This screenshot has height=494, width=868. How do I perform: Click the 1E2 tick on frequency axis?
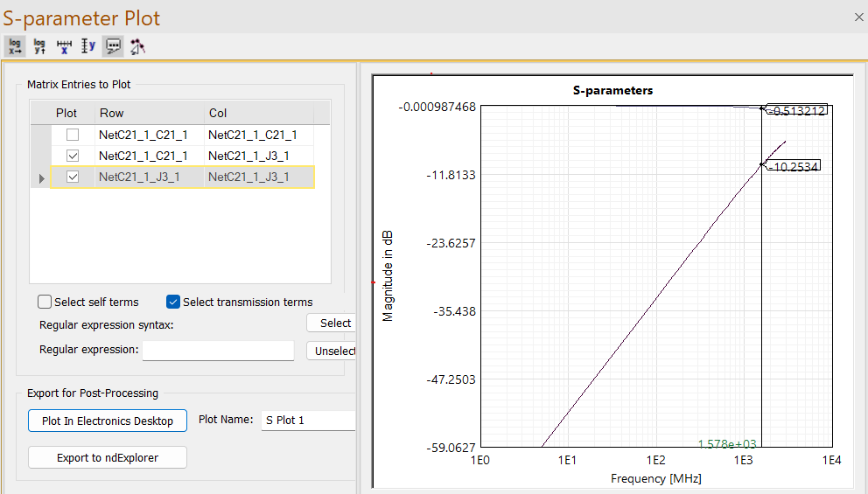point(655,460)
